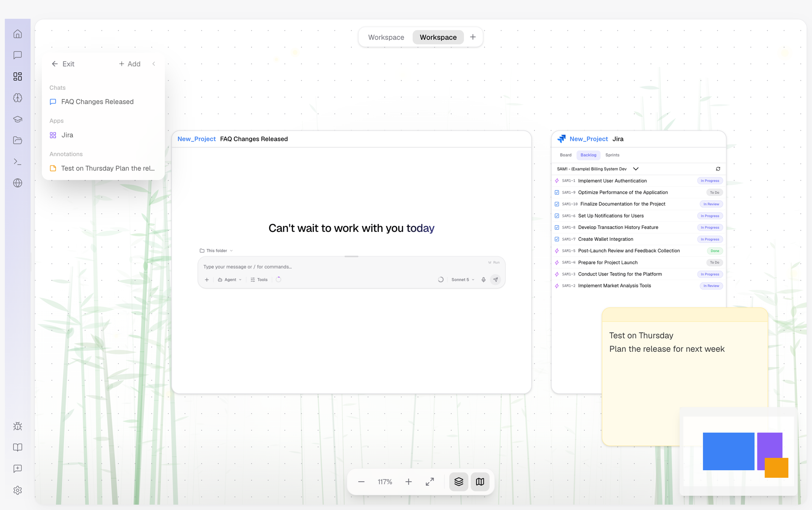Toggle the map view button in bottom toolbar
The image size is (812, 510).
pos(480,482)
